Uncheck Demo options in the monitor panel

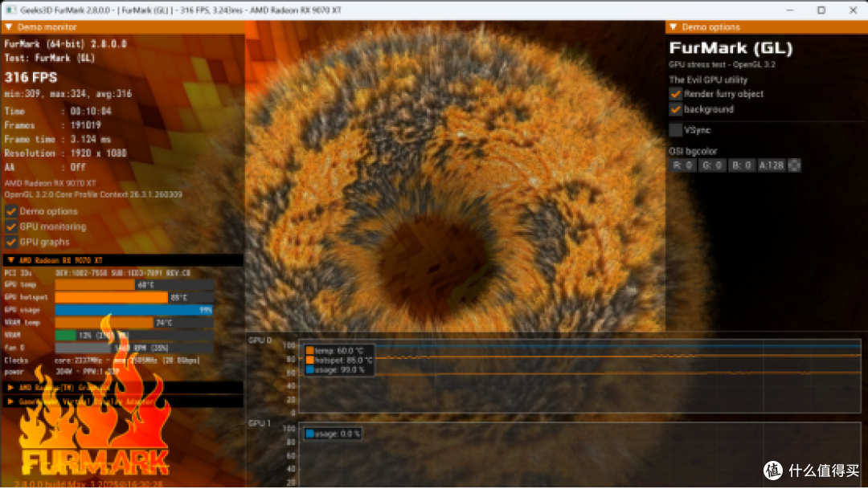11,211
